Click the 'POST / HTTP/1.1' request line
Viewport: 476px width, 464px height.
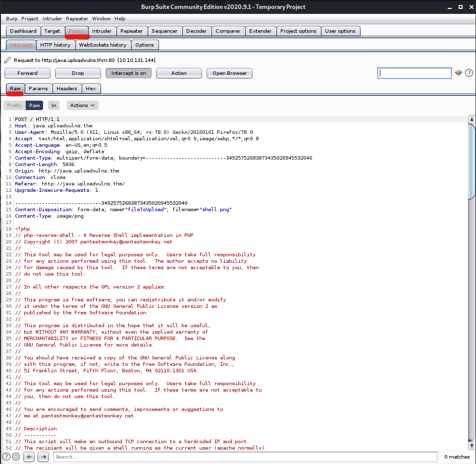pyautogui.click(x=37, y=119)
